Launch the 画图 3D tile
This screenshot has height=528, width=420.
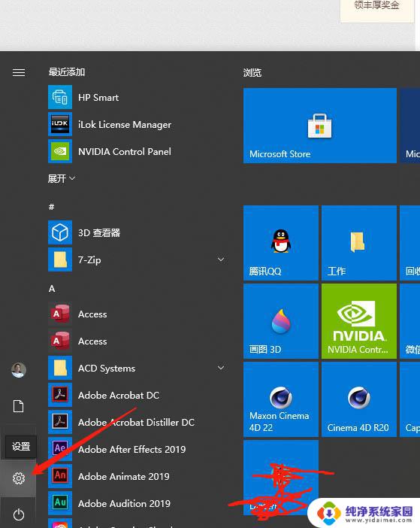[x=281, y=321]
